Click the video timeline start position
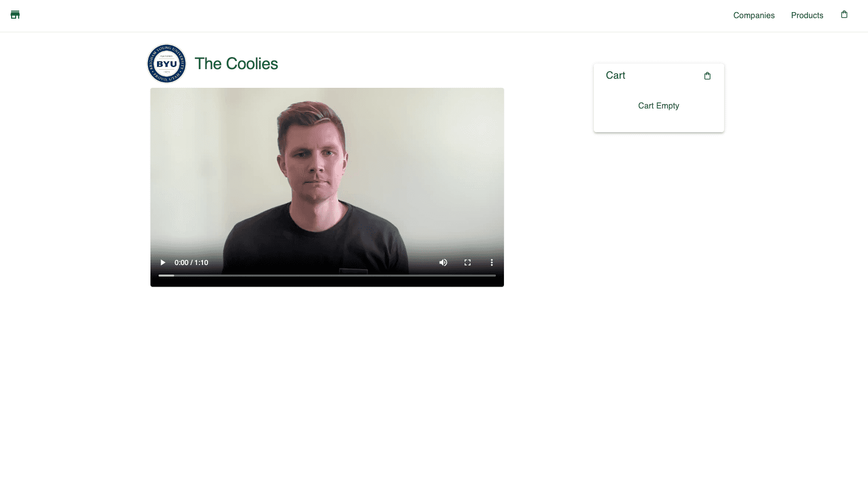 159,276
